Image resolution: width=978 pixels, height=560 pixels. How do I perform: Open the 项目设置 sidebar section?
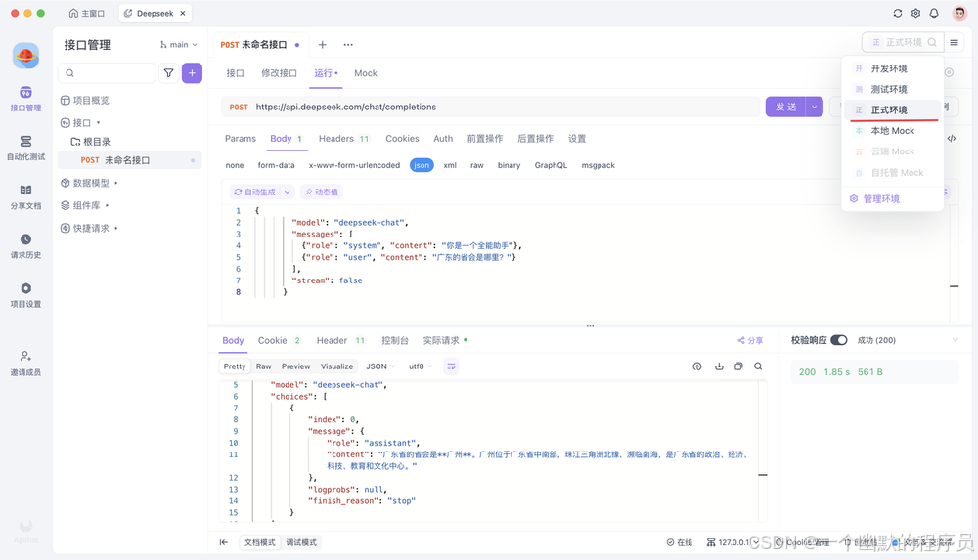(x=25, y=295)
